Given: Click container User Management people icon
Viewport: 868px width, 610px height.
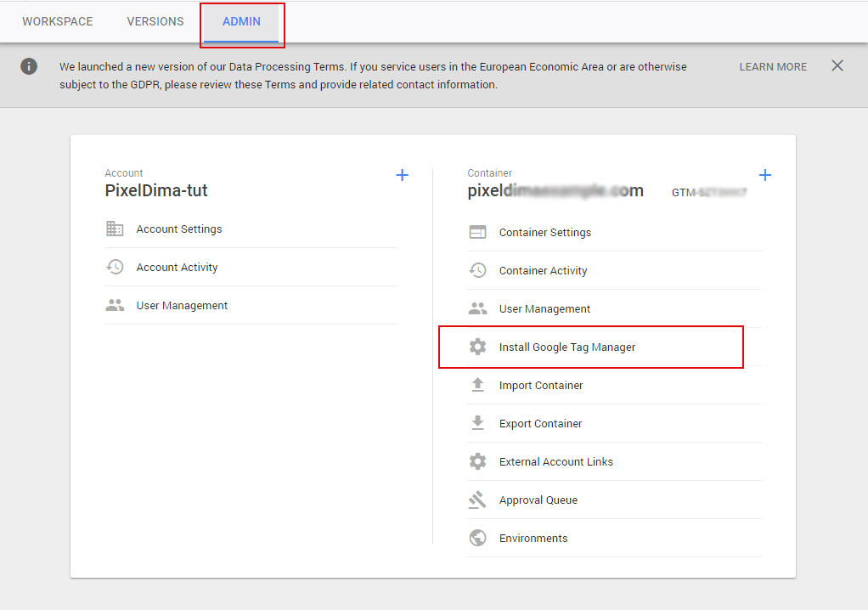Looking at the screenshot, I should coord(477,308).
